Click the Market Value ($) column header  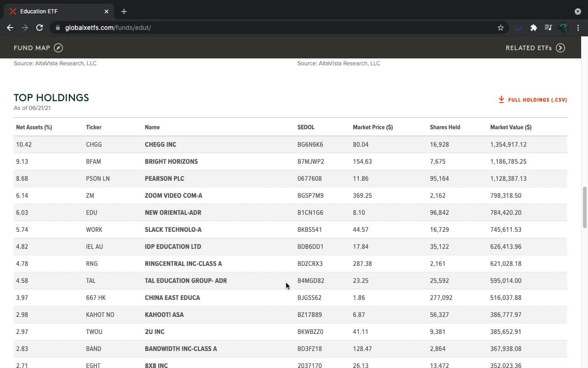pyautogui.click(x=511, y=127)
